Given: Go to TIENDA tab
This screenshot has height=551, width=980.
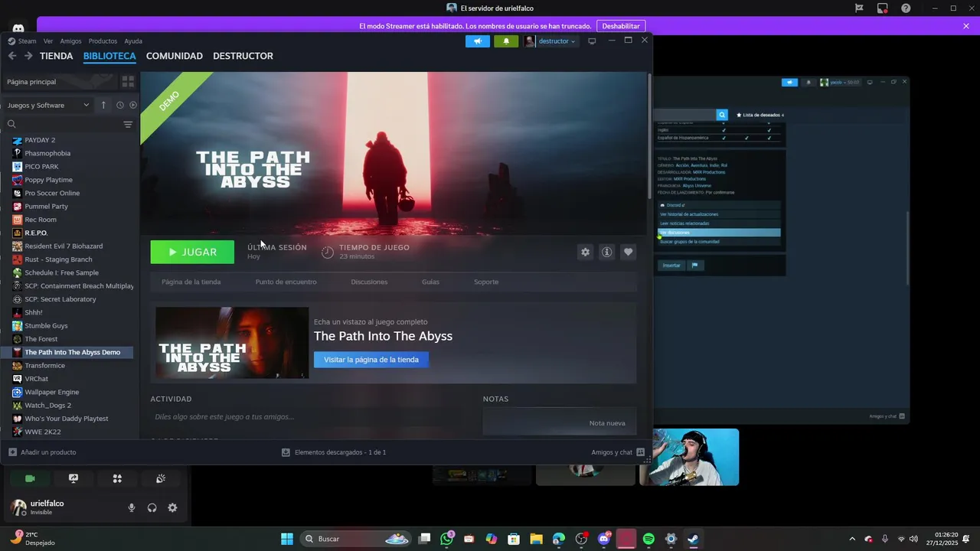Looking at the screenshot, I should coord(56,56).
